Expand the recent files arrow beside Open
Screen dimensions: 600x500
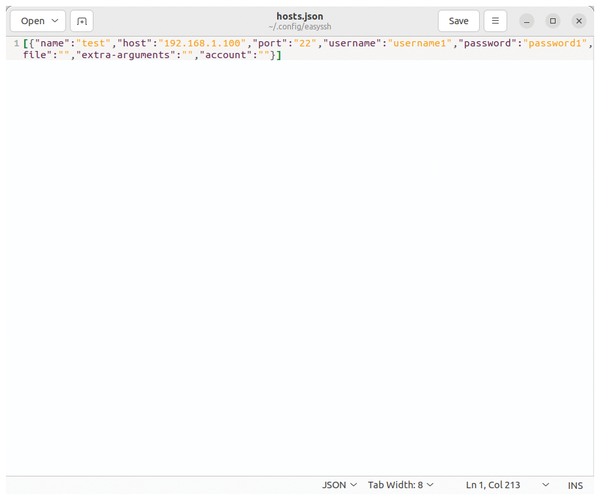point(55,21)
